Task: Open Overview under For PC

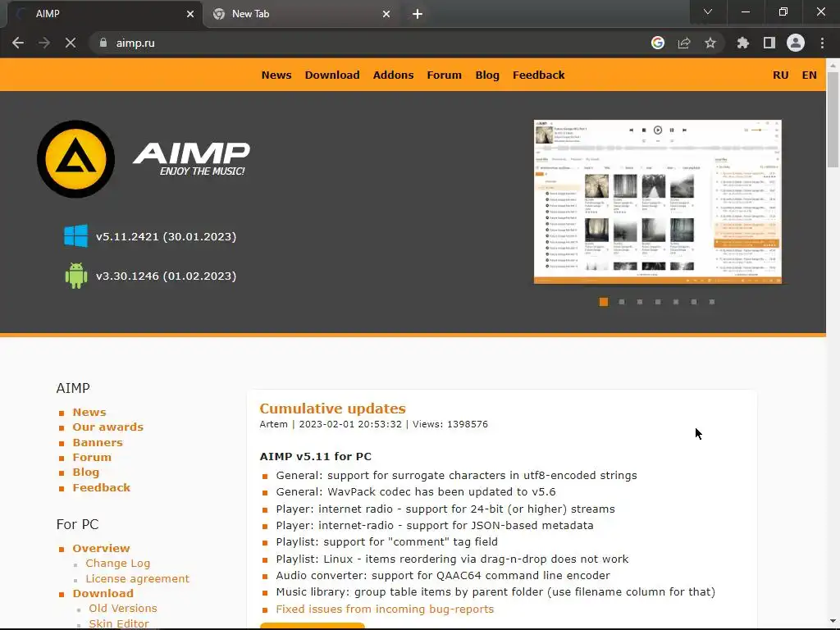Action: [x=101, y=548]
